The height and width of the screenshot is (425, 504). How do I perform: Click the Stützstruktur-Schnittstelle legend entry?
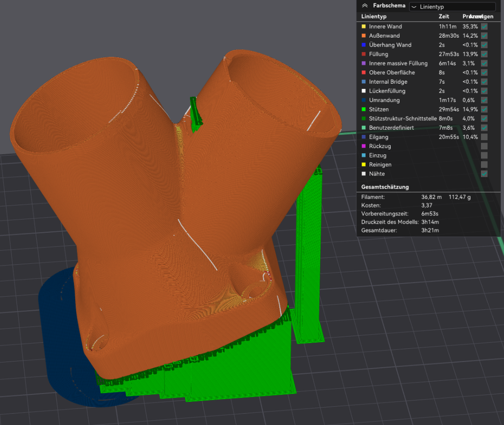pos(403,119)
